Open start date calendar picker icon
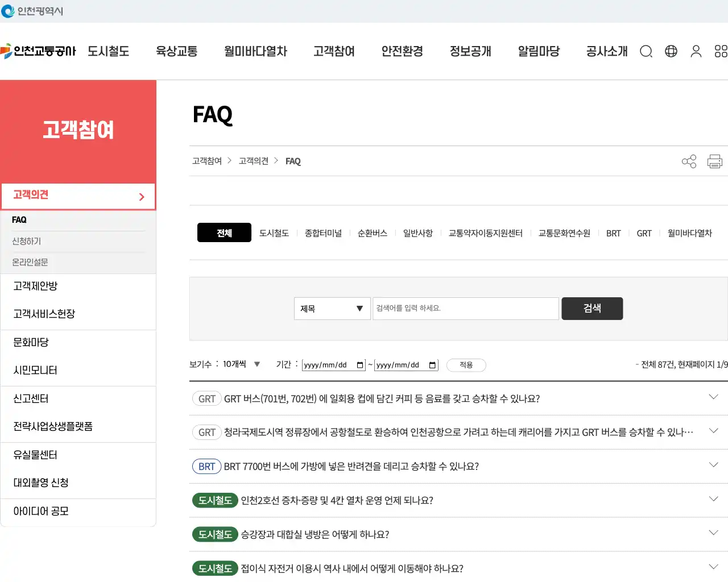Viewport: 728px width, 582px height. point(360,365)
